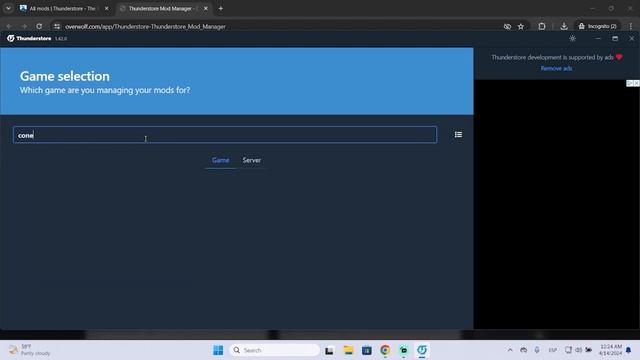Viewport: 640px width, 360px height.
Task: Open Google Chrome from the taskbar
Action: point(385,350)
